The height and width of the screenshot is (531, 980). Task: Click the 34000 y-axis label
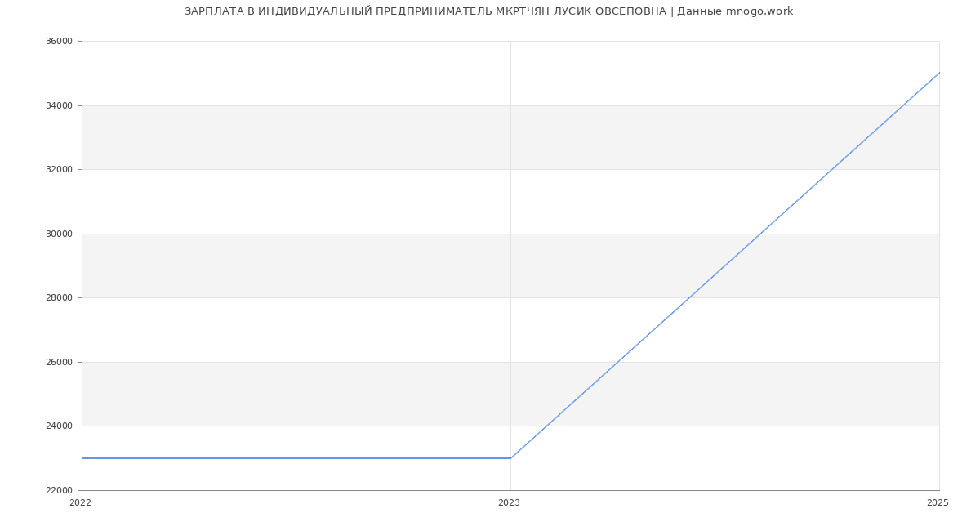pos(59,105)
